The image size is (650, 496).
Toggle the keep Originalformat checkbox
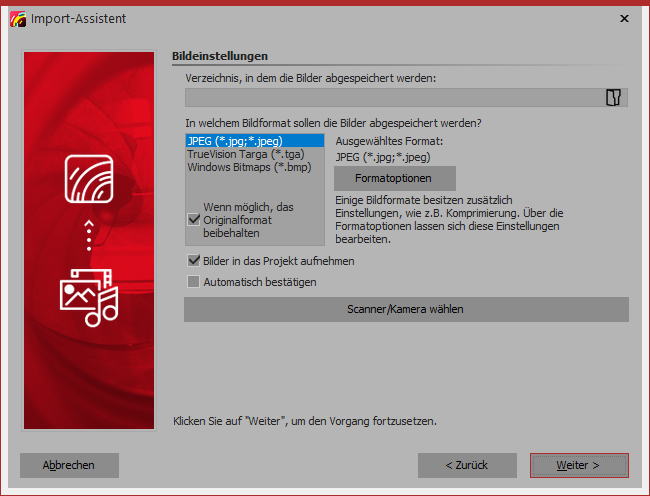pos(194,219)
